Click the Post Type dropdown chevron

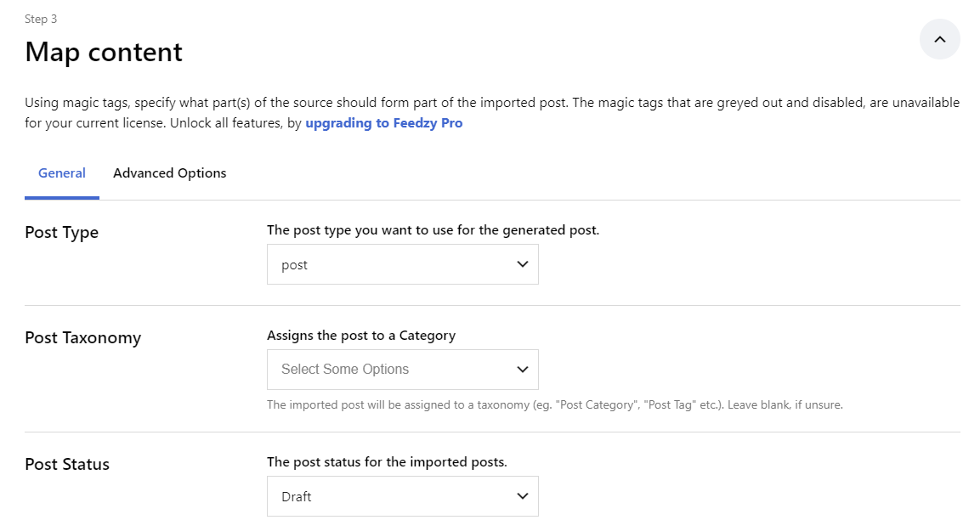point(522,264)
